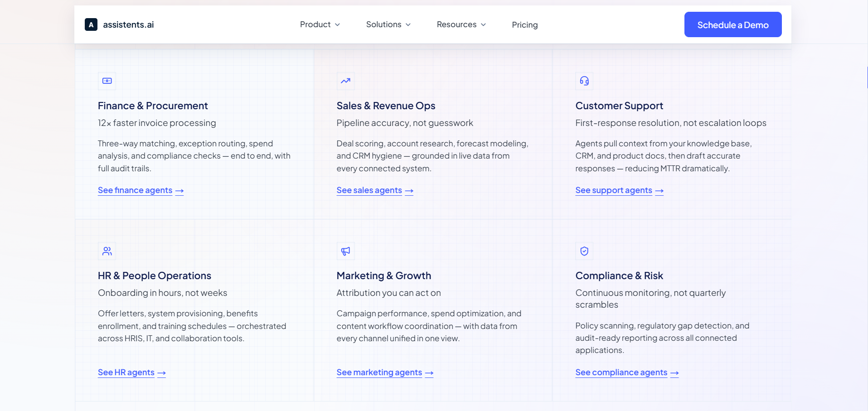Click 'Attribution you can act on' text

coord(389,293)
